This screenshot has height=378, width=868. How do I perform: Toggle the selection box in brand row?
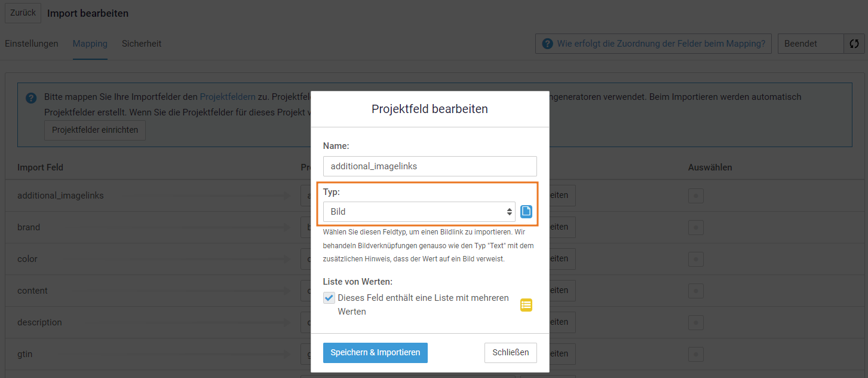point(695,227)
